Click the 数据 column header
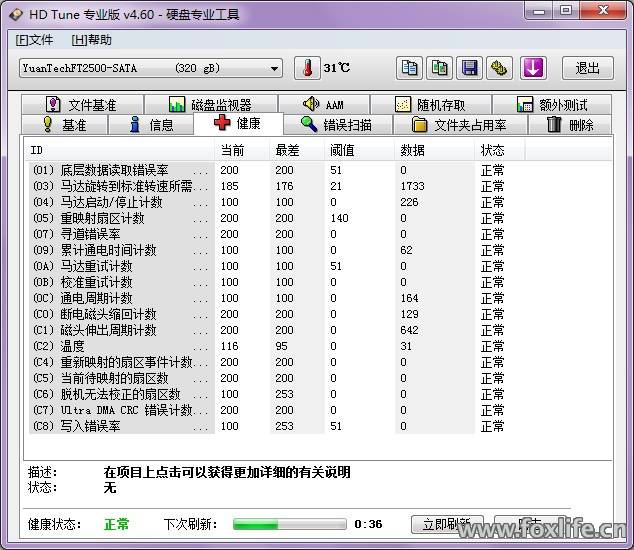Screen dimensions: 634x550 pyautogui.click(x=434, y=150)
